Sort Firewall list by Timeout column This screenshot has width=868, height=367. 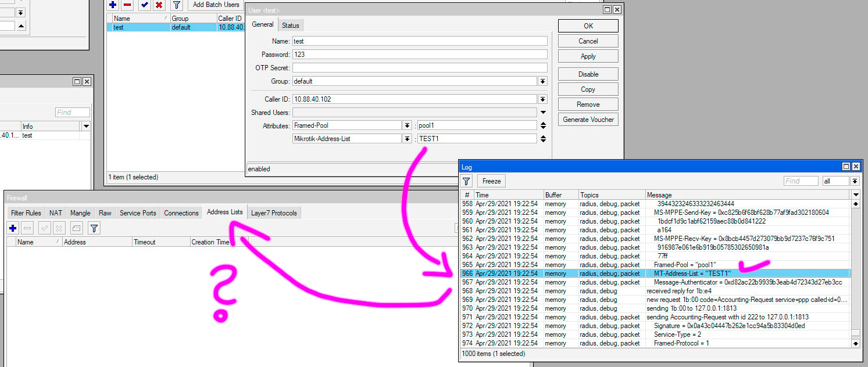click(x=160, y=242)
